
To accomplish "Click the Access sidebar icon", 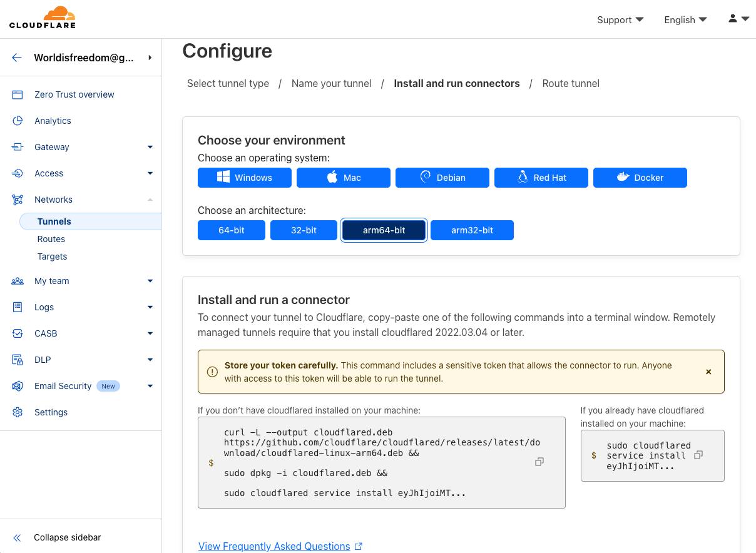I will (x=18, y=173).
